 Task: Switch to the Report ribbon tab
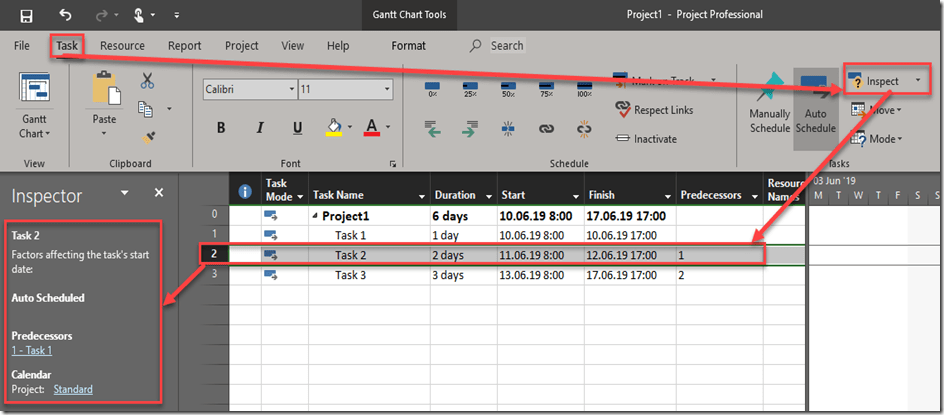(184, 46)
